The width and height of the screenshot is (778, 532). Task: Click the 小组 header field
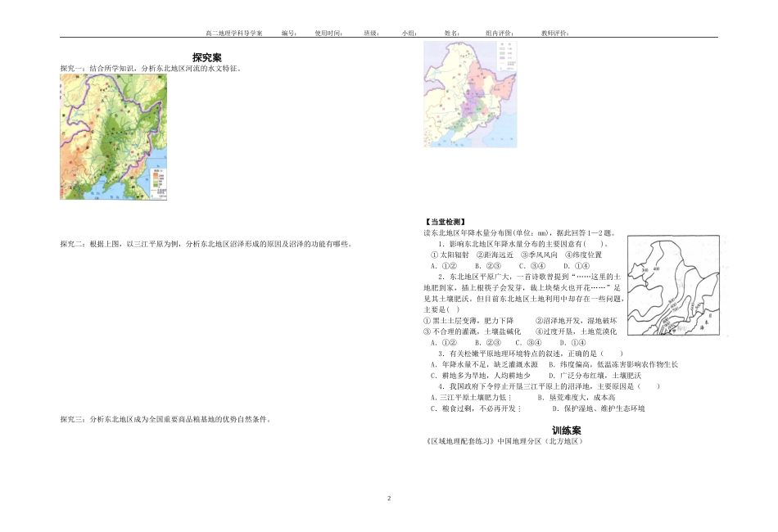coord(409,34)
